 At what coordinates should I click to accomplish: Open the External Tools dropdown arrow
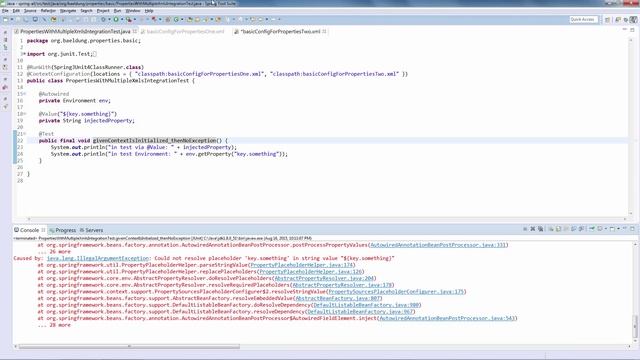click(135, 19)
